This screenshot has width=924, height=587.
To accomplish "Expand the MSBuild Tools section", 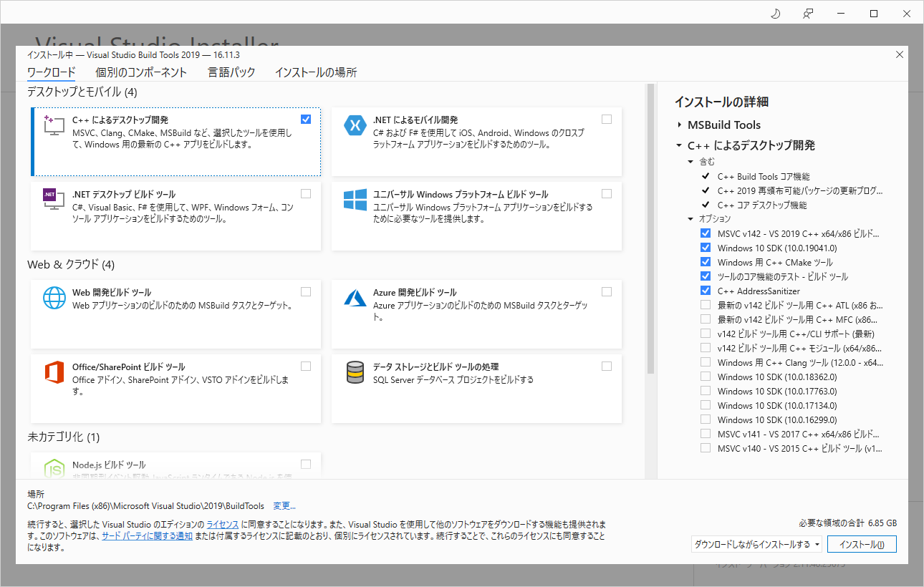I will tap(679, 125).
